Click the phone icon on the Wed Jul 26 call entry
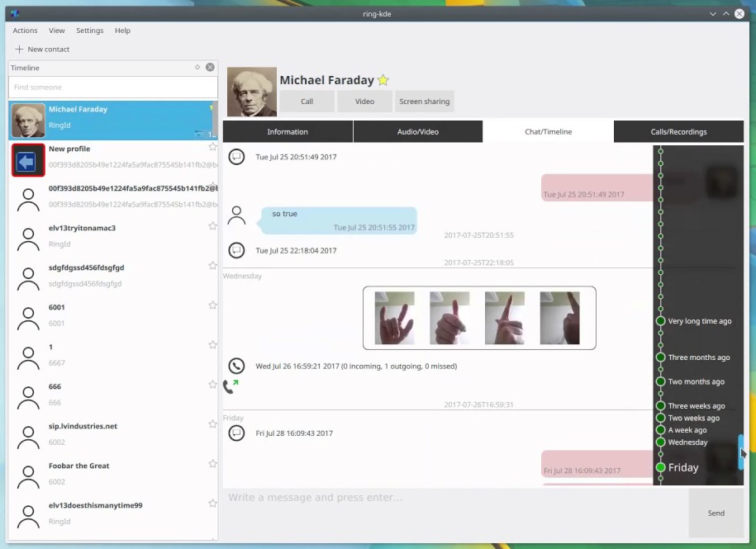 pos(236,366)
